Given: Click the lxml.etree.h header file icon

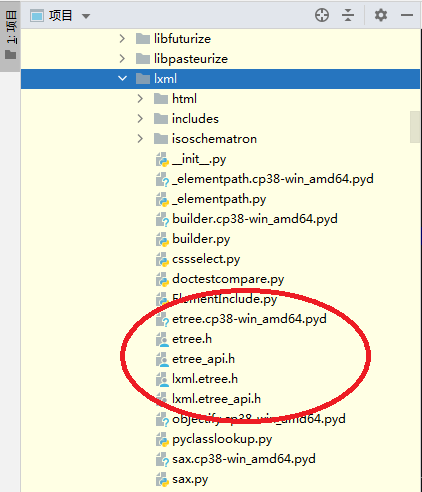Looking at the screenshot, I should pyautogui.click(x=162, y=379).
